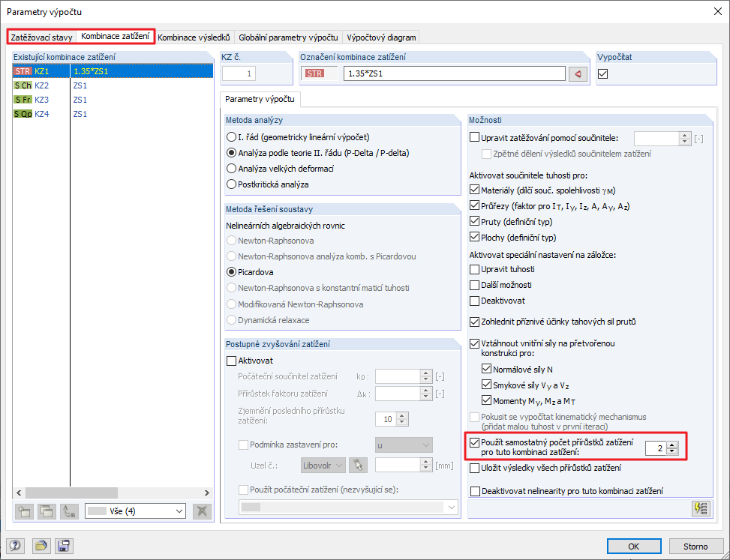Click the calculation settings icon in Možnosti panel
This screenshot has height=560, width=730.
tap(701, 508)
